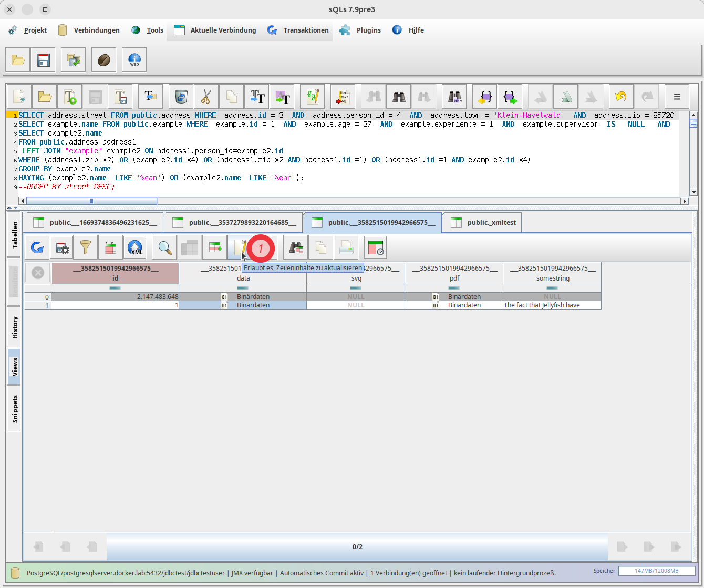Save project with the floppy disk icon
Viewport: 704px width, 588px height.
tap(43, 60)
